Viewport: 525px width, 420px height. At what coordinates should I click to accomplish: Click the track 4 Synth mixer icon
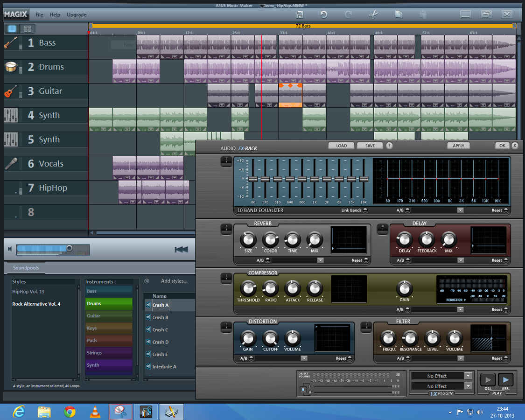pos(11,115)
